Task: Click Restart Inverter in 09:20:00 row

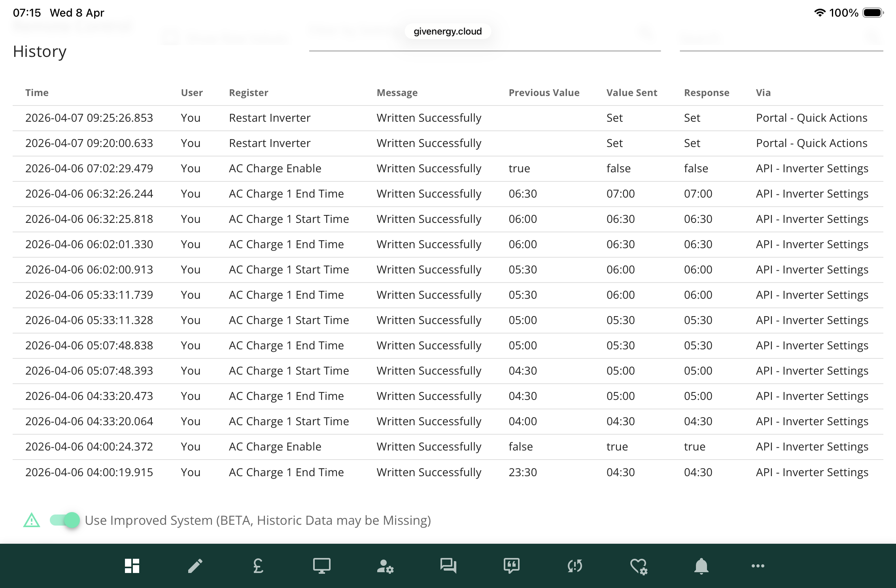Action: click(270, 143)
